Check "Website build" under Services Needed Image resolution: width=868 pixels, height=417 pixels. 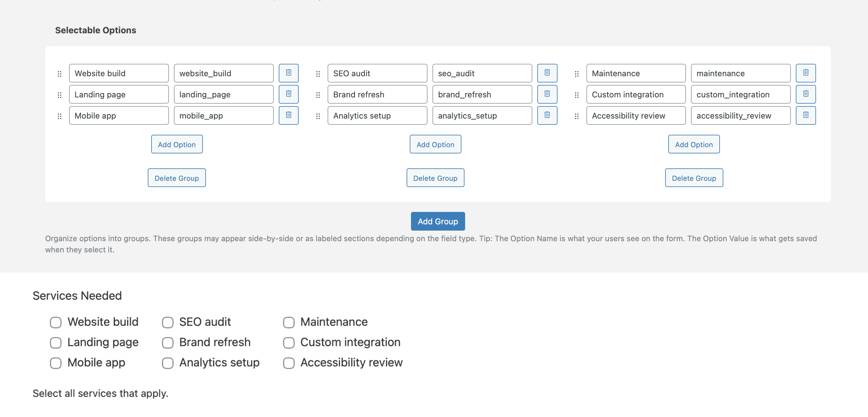55,322
